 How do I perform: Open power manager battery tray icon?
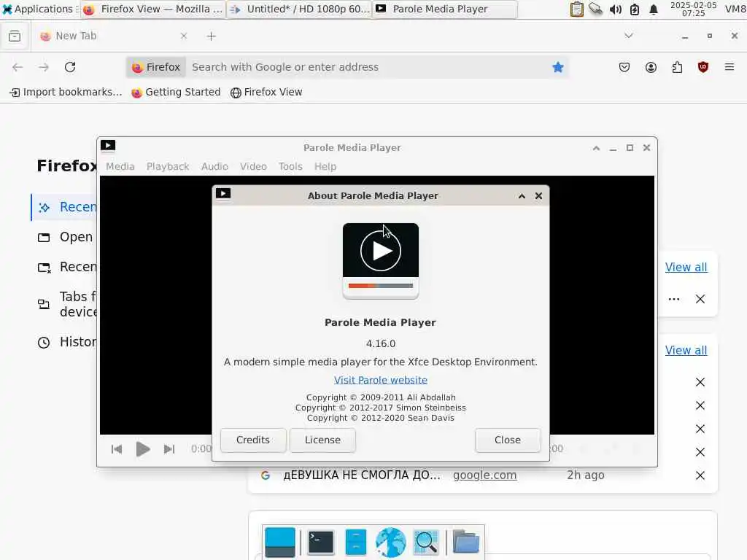coord(635,9)
